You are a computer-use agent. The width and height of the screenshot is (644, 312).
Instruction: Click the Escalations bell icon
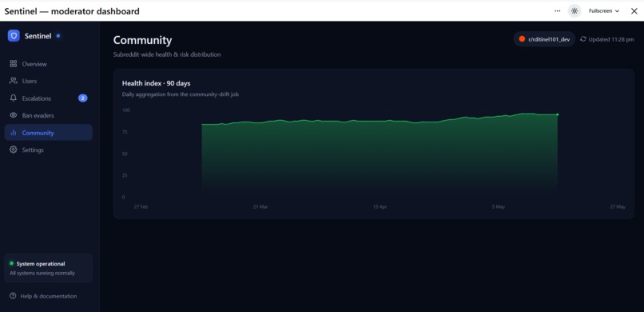13,98
